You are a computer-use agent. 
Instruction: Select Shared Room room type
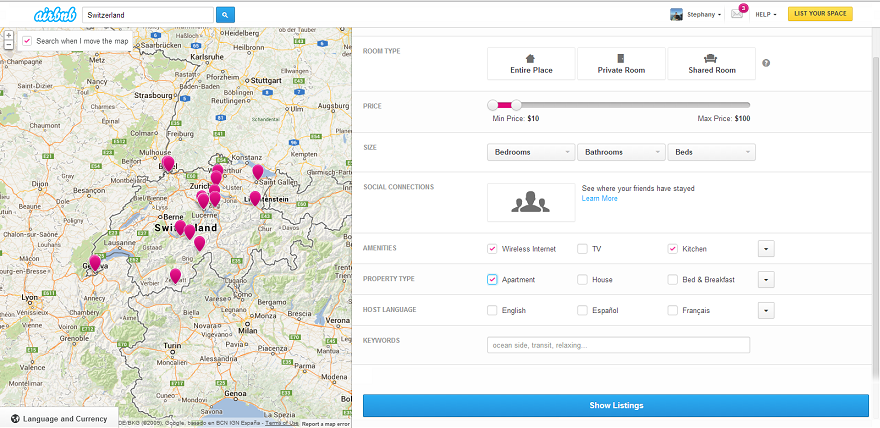click(712, 63)
